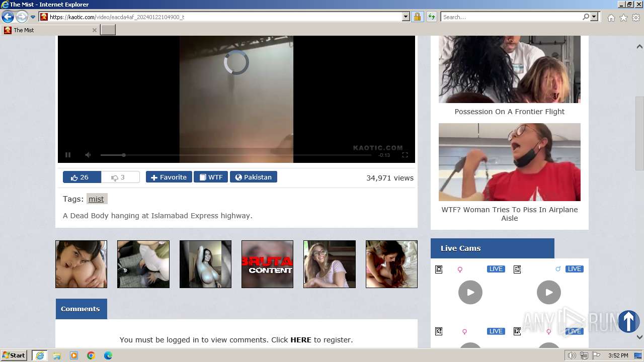Open the File Explorer folder taskbar icon
This screenshot has height=362, width=644.
click(x=57, y=355)
